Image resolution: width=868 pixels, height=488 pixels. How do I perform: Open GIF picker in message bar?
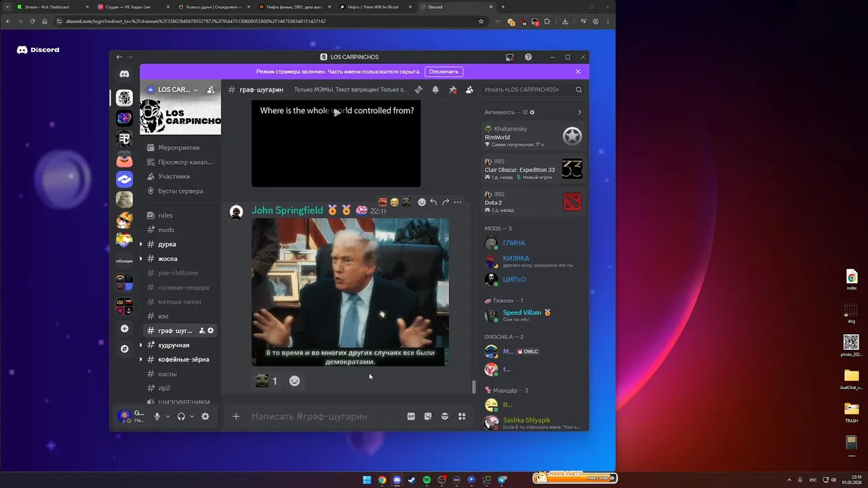coord(411,416)
